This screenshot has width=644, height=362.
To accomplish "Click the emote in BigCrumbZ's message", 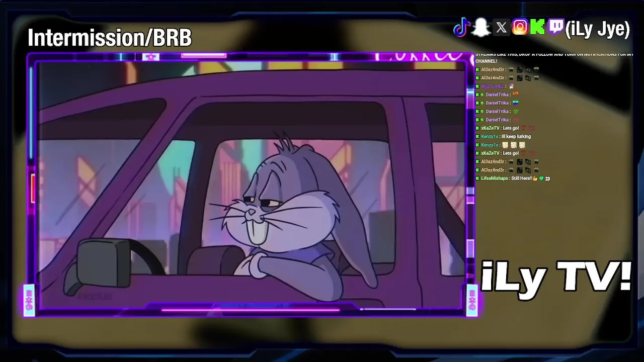I will point(512,86).
